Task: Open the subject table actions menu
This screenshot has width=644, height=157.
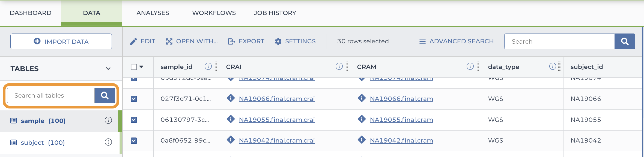Action: pyautogui.click(x=108, y=142)
